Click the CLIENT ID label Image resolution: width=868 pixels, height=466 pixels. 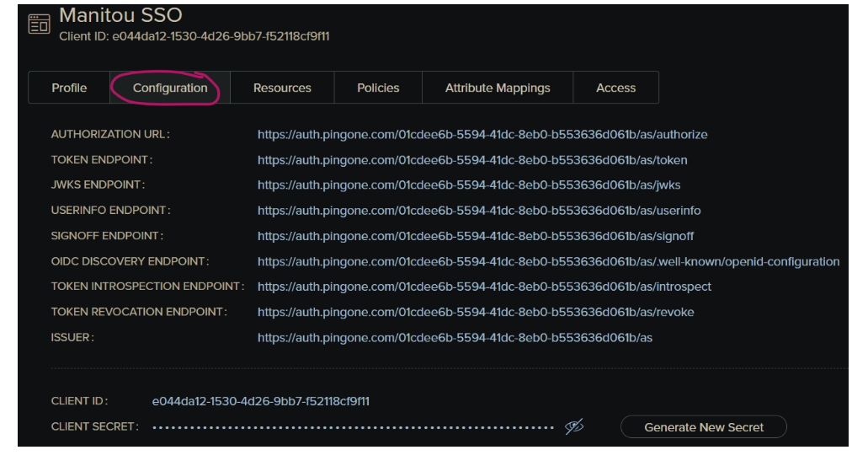click(x=79, y=400)
